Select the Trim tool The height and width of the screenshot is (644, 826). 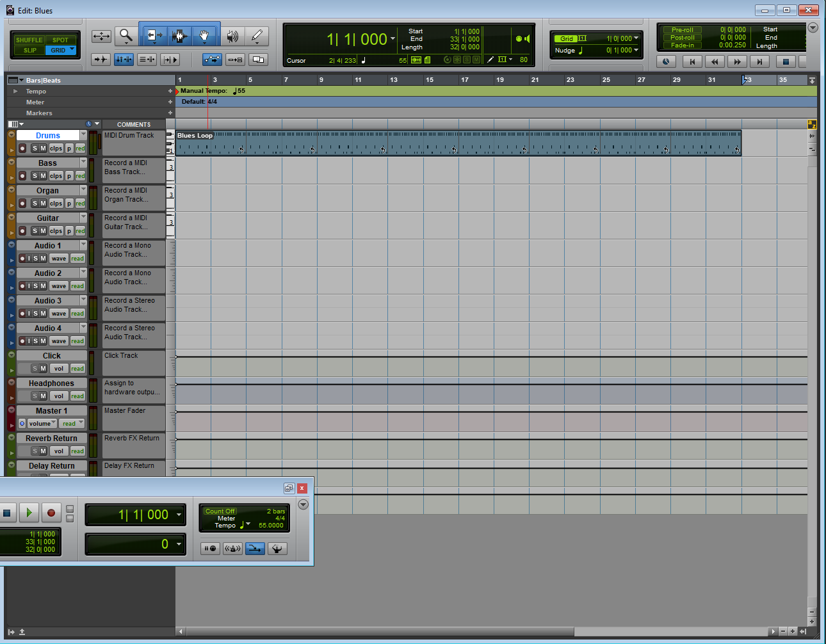tap(154, 36)
